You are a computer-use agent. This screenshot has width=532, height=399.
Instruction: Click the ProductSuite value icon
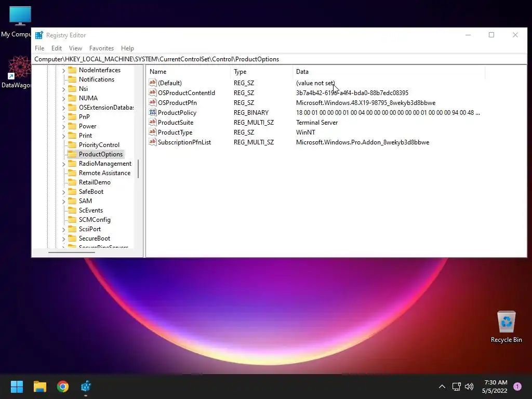(x=153, y=122)
